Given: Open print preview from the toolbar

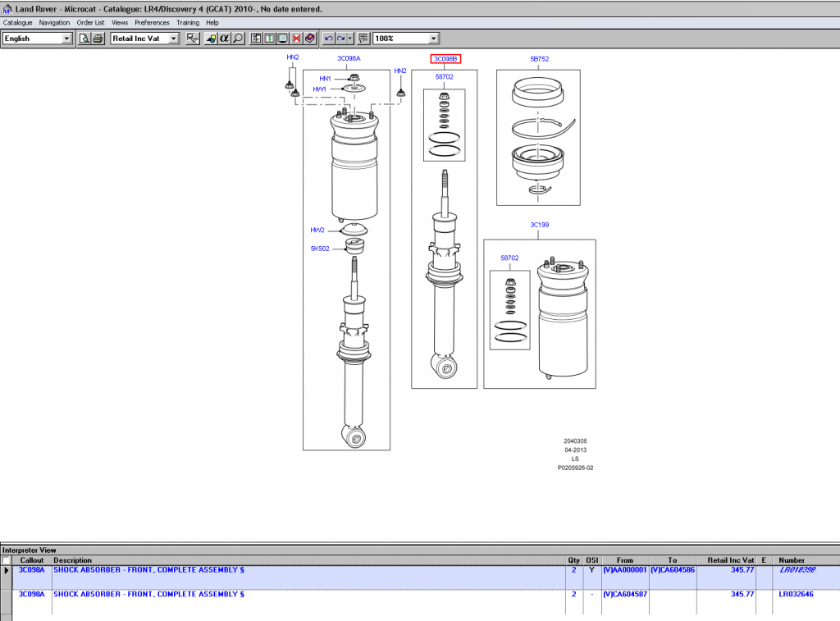Looking at the screenshot, I should 84,39.
